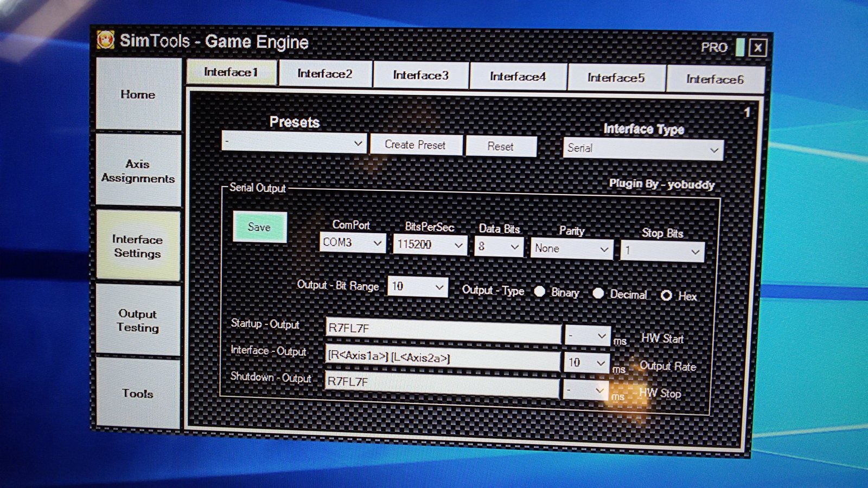This screenshot has height=488, width=868.
Task: Switch to the Interface1 tab
Action: click(232, 72)
